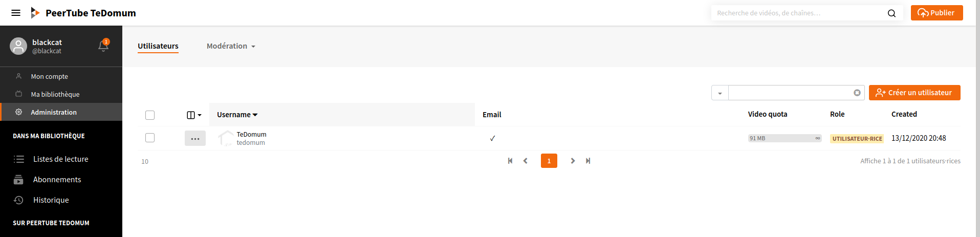
Task: Open the notifications bell
Action: point(103,46)
